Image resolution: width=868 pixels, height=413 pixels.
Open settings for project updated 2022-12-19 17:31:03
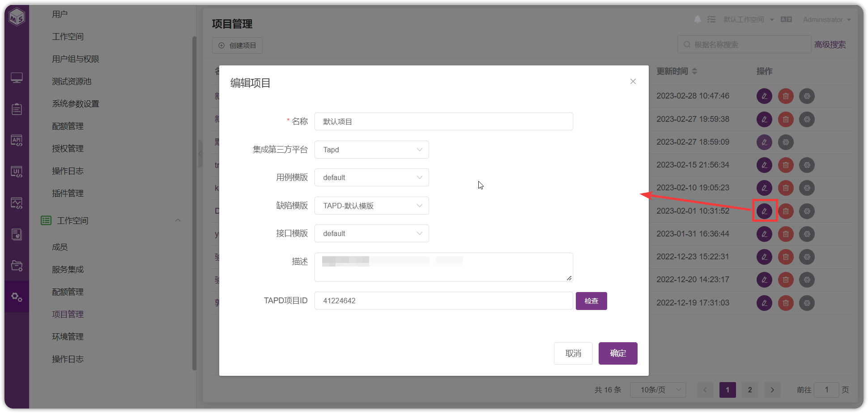[x=807, y=303]
